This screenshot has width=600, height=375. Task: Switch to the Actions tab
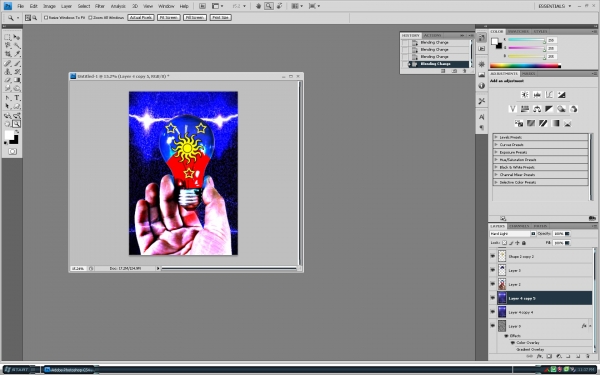[x=433, y=35]
